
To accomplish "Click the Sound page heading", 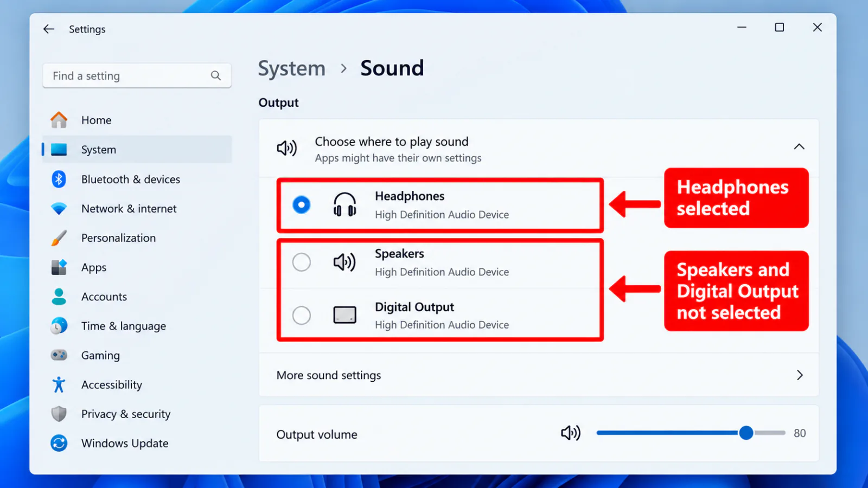I will (x=392, y=68).
